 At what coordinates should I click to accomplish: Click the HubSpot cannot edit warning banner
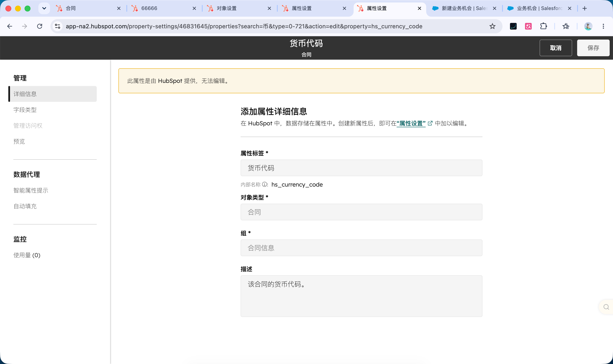[361, 81]
